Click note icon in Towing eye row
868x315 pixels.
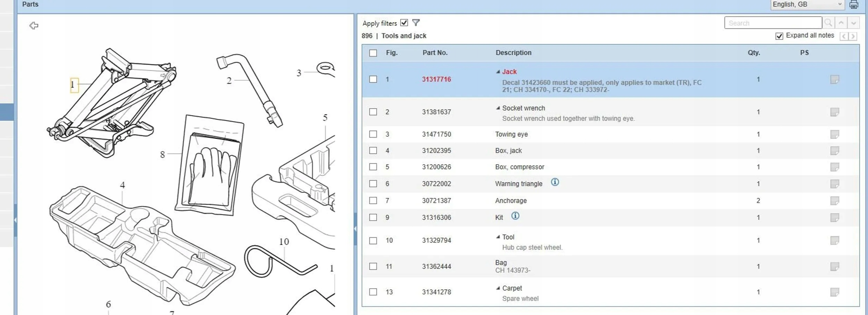[x=835, y=134]
